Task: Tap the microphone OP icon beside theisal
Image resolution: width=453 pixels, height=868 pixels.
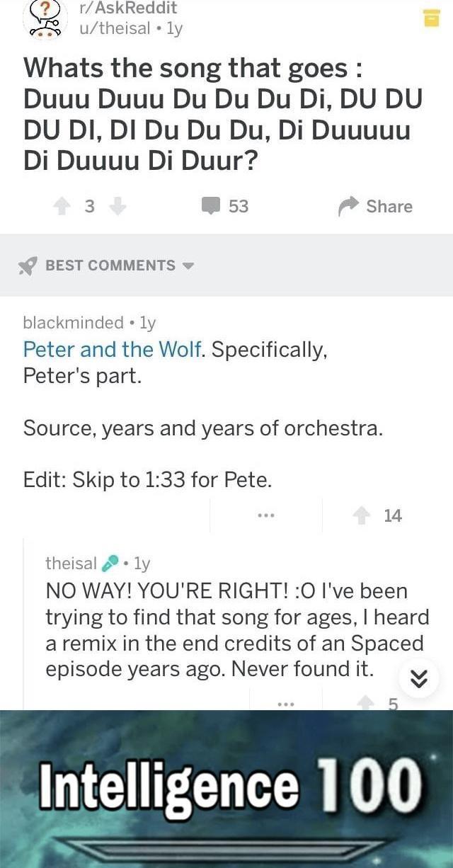Action: pyautogui.click(x=110, y=564)
